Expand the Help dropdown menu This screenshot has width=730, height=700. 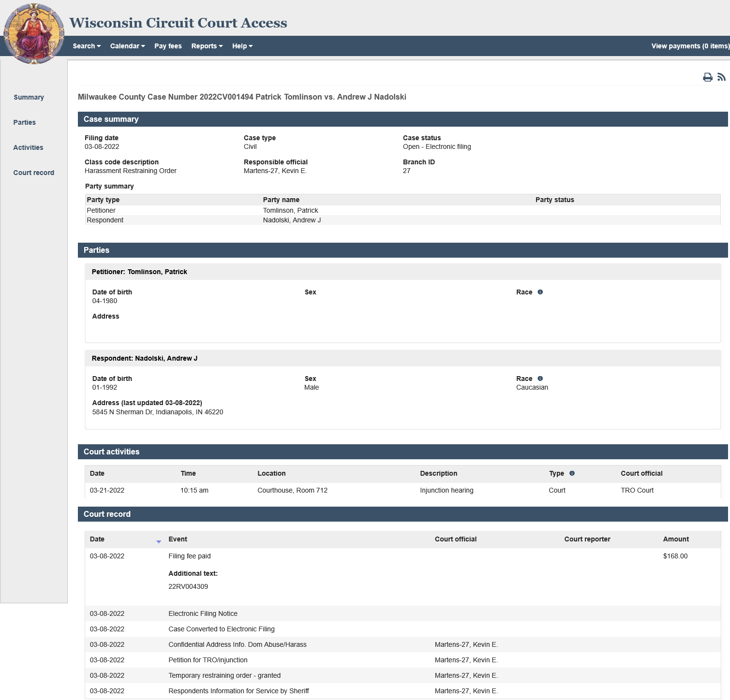point(242,46)
